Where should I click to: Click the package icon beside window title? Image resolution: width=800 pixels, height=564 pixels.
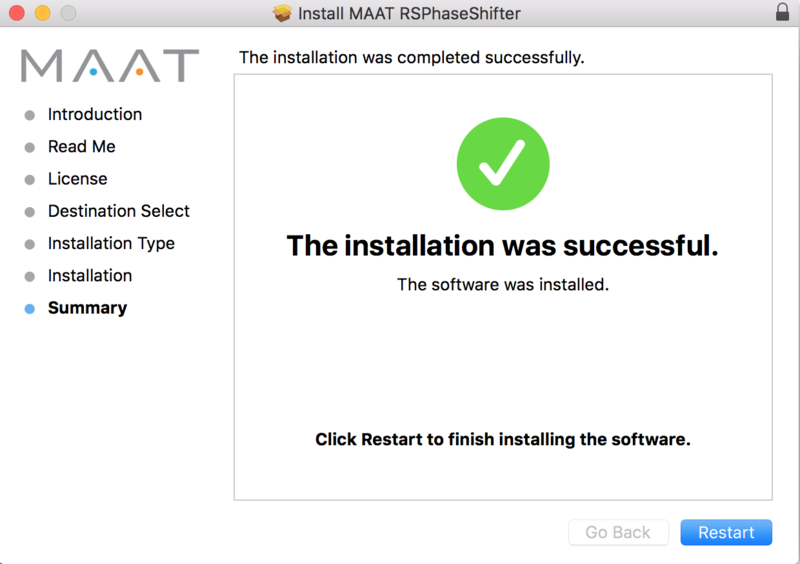click(x=283, y=14)
